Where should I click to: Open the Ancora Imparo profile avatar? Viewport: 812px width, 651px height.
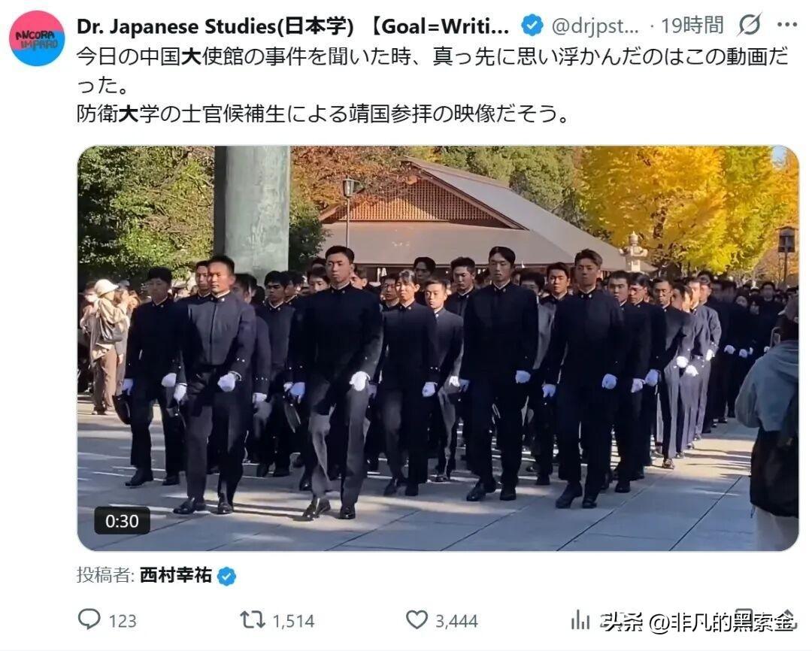37,38
